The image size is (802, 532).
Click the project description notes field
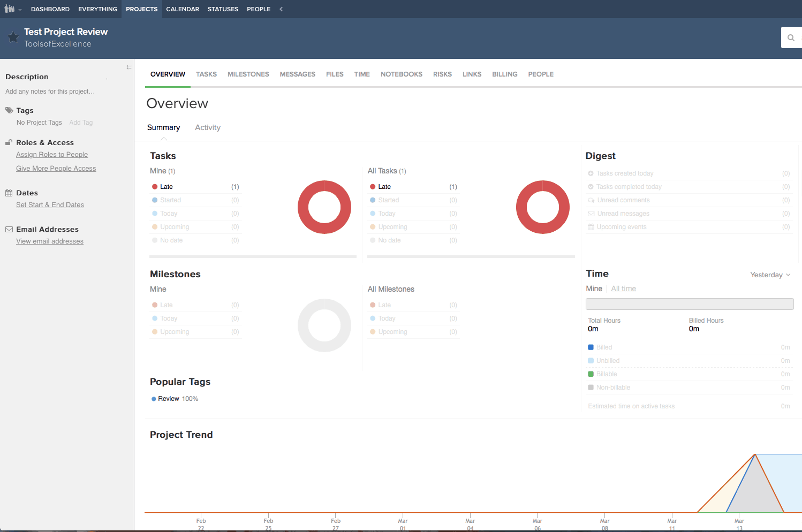(50, 91)
